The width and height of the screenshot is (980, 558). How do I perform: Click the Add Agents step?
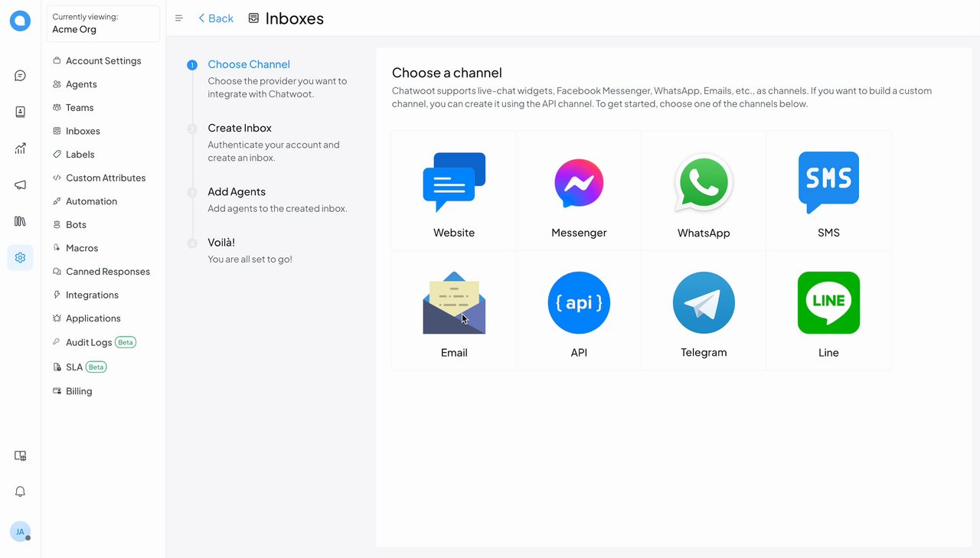point(237,191)
